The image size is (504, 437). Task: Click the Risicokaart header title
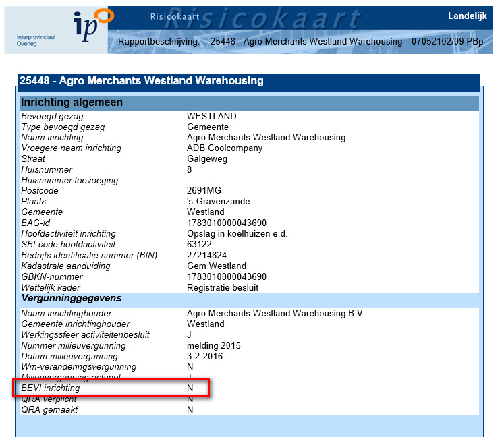coord(175,16)
